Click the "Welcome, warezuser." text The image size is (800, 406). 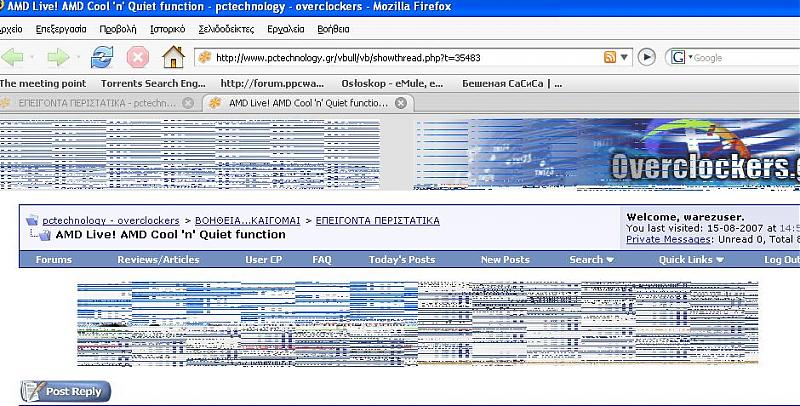click(685, 217)
